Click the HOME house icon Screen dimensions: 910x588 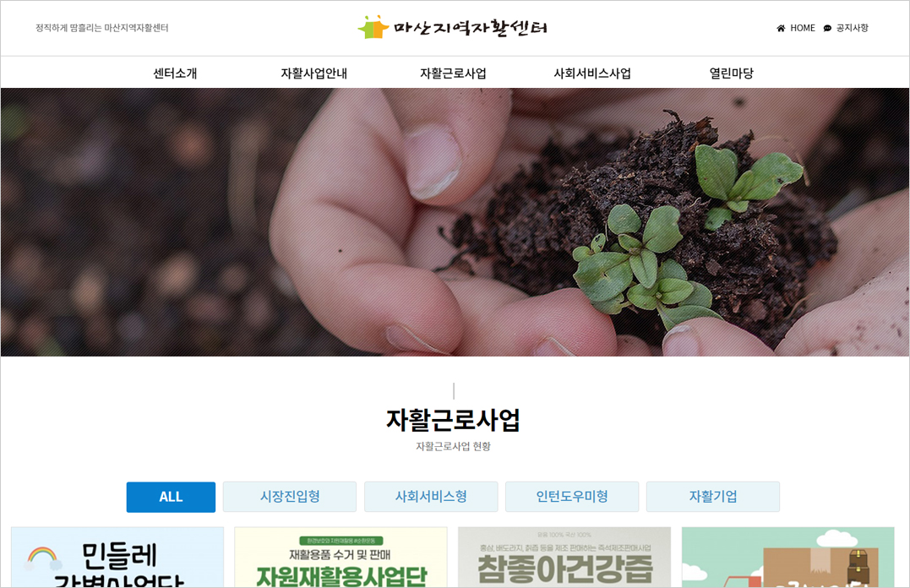tap(781, 28)
